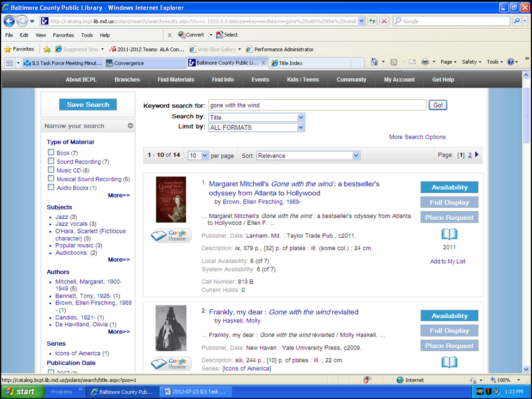Screen dimensions: 532x399
Task: Open the Page menu dropdown
Action: [x=448, y=62]
